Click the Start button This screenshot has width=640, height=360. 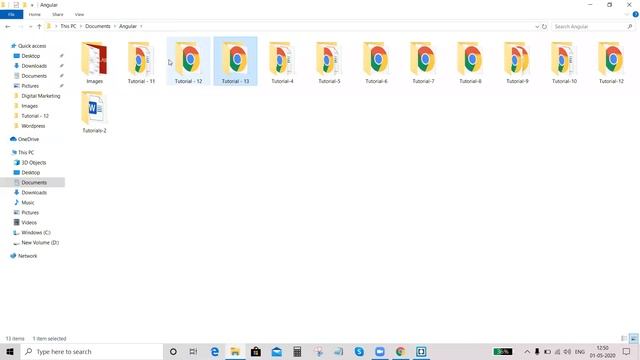pos(10,351)
